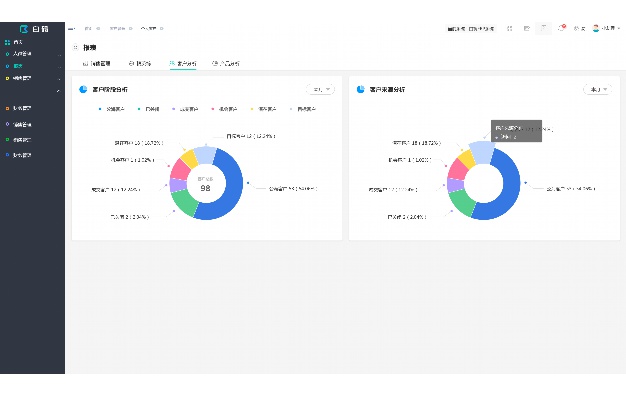
Task: Expand the user name dropdown arrow
Action: click(x=619, y=28)
